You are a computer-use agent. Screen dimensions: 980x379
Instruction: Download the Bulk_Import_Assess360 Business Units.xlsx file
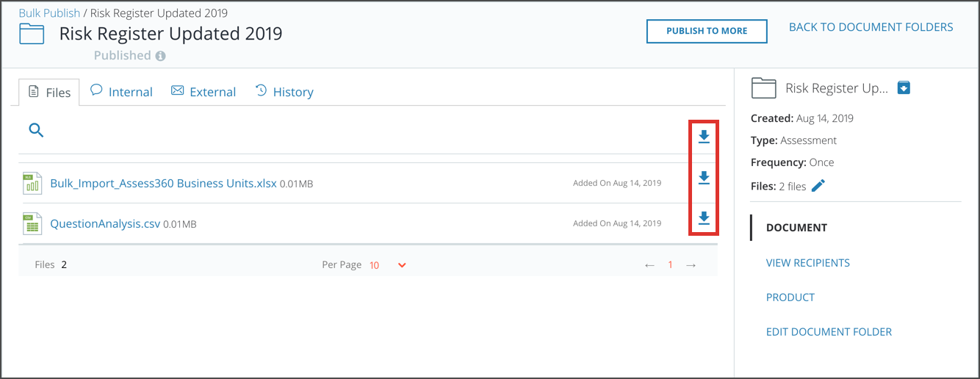pos(704,178)
